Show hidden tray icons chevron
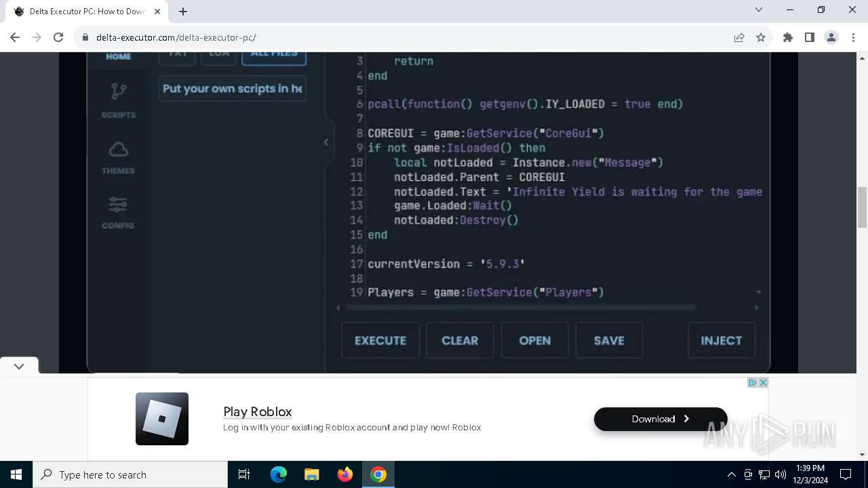 click(732, 474)
